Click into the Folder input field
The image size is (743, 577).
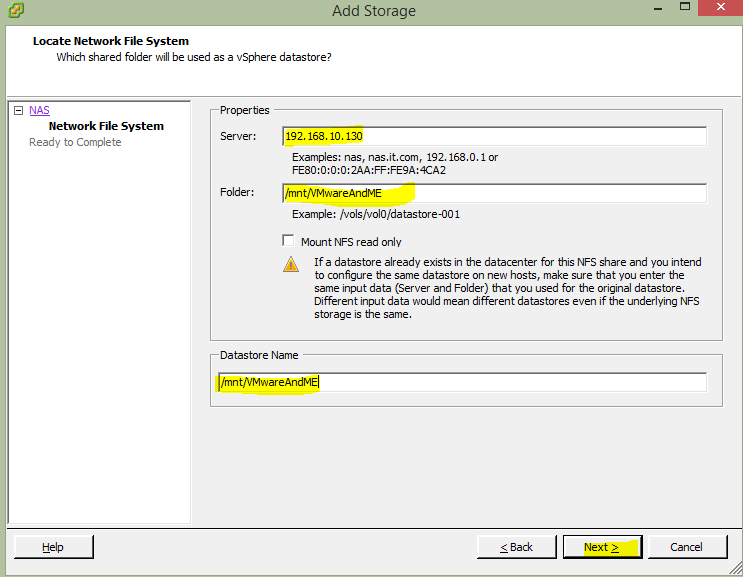(494, 193)
